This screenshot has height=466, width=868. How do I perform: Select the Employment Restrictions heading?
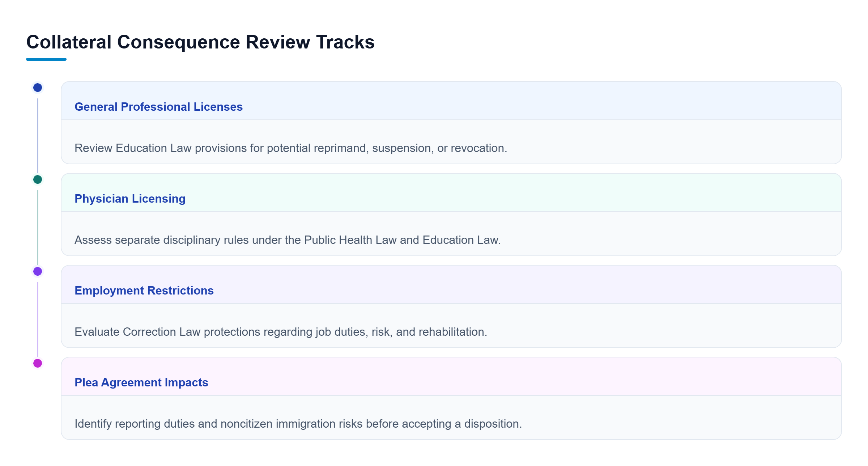(144, 291)
